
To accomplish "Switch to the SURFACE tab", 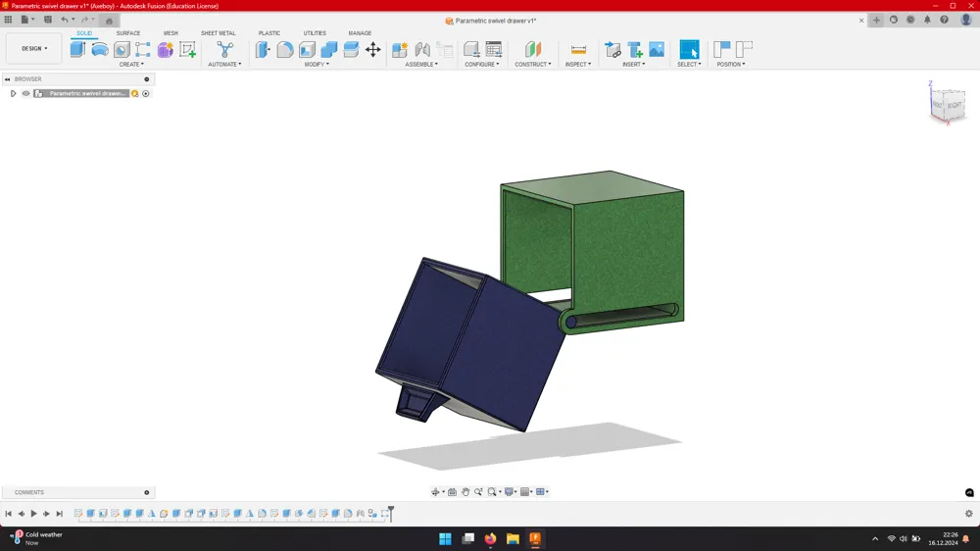I will (x=128, y=33).
